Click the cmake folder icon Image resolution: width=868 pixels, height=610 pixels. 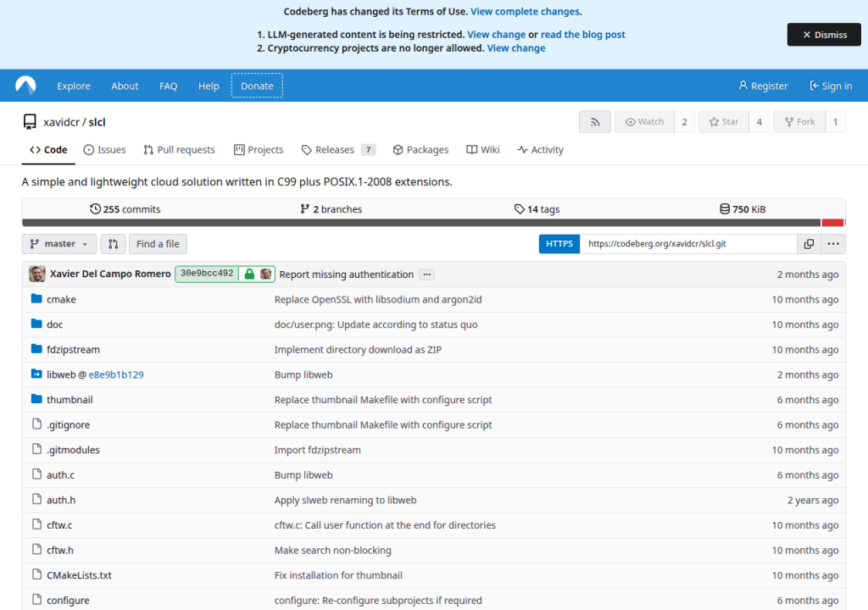coord(36,299)
